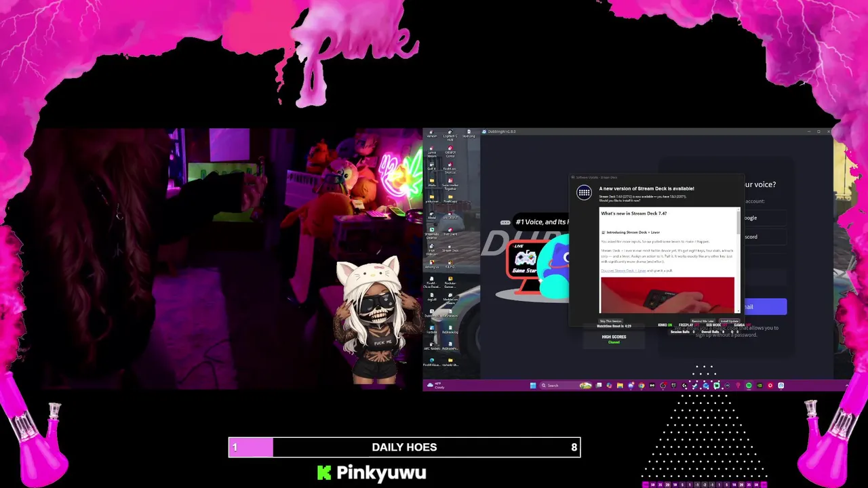Click the DubbingAI title bar app icon

(x=484, y=131)
